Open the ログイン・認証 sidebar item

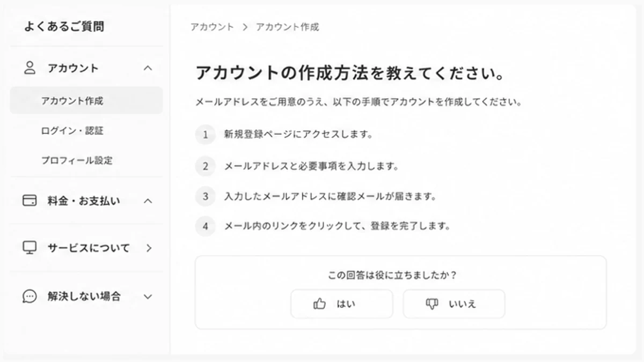86,130
